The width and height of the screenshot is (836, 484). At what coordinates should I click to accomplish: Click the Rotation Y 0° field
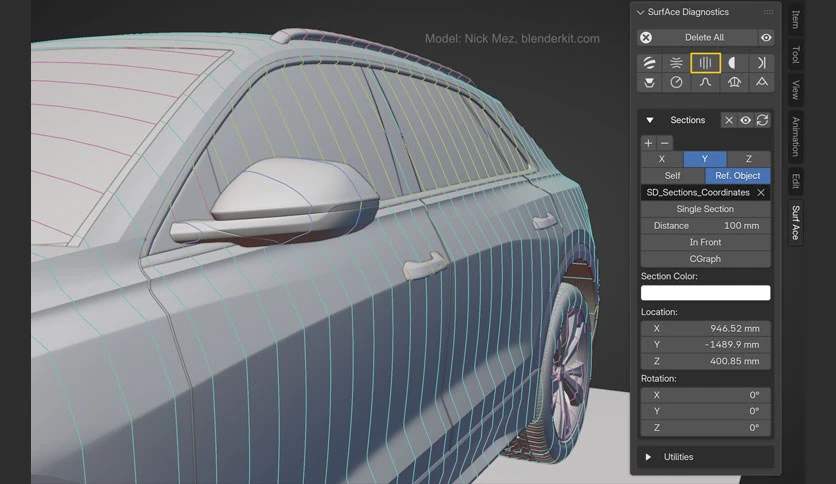coord(705,411)
